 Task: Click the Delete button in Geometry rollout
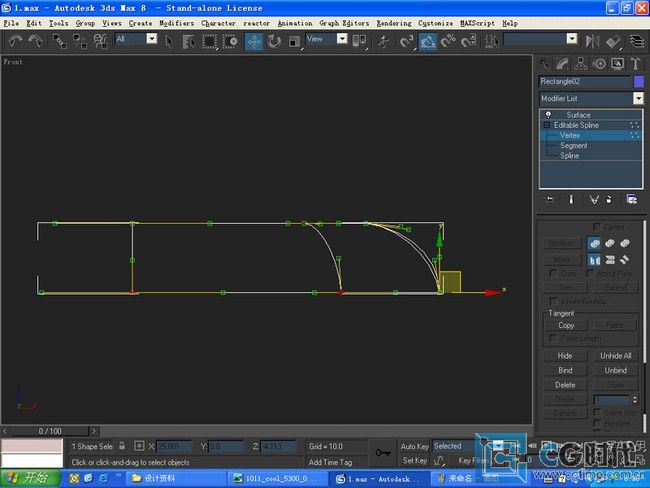coord(565,385)
